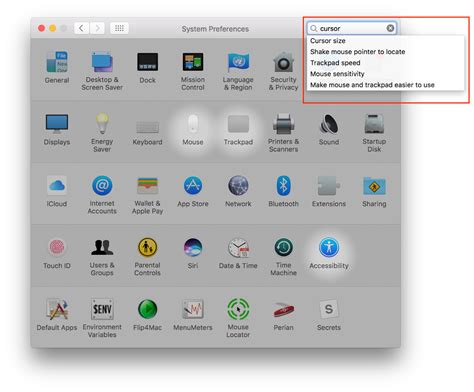Go forward with the right arrow button
This screenshot has height=392, width=474.
97,28
